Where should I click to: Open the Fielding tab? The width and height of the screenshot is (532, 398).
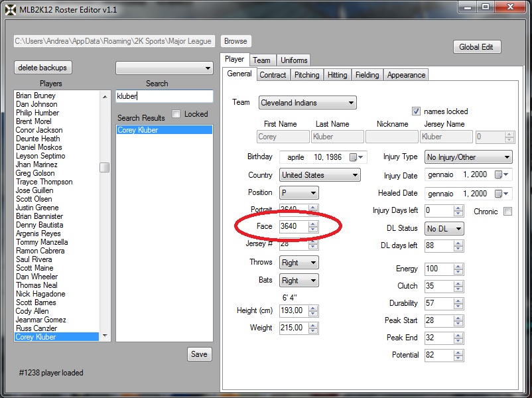coord(367,75)
